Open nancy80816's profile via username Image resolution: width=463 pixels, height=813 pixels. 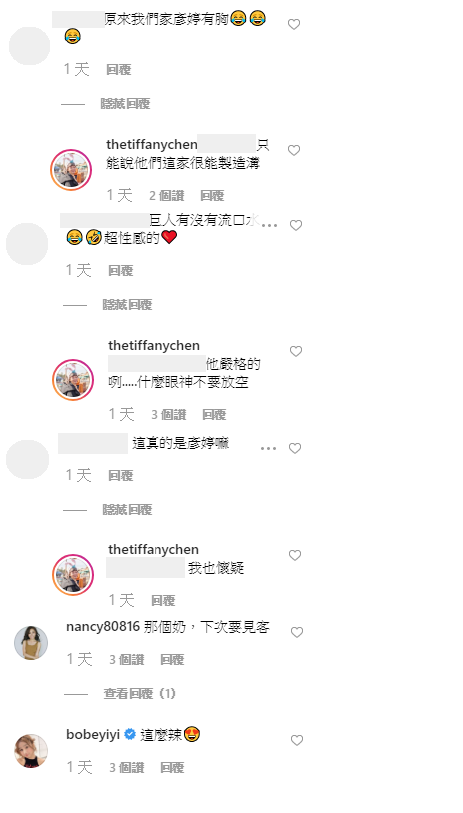point(103,627)
